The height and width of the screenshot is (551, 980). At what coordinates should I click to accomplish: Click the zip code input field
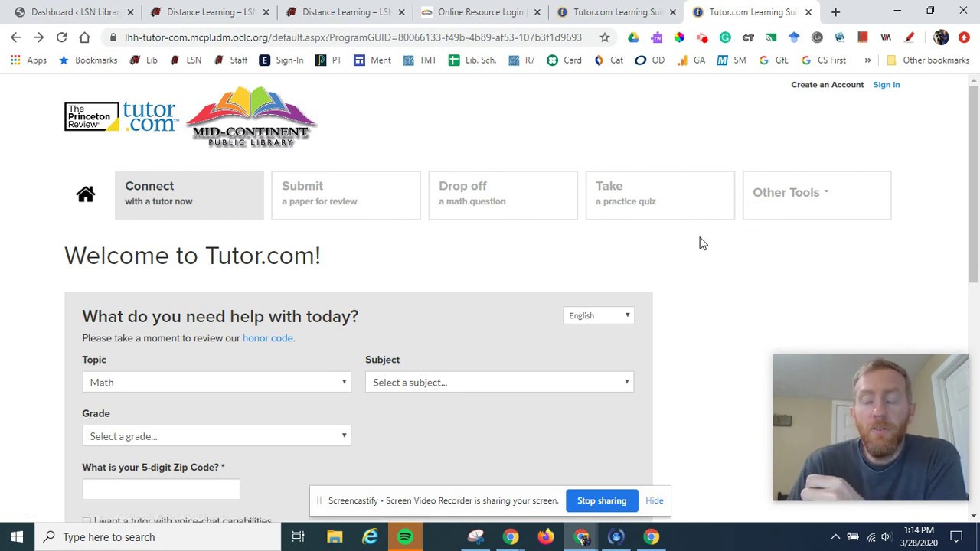click(161, 489)
